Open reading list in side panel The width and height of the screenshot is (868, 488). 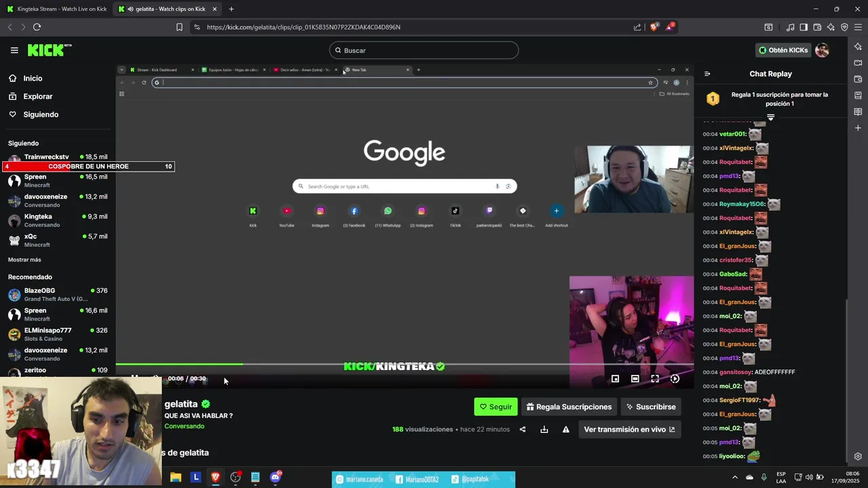click(858, 111)
